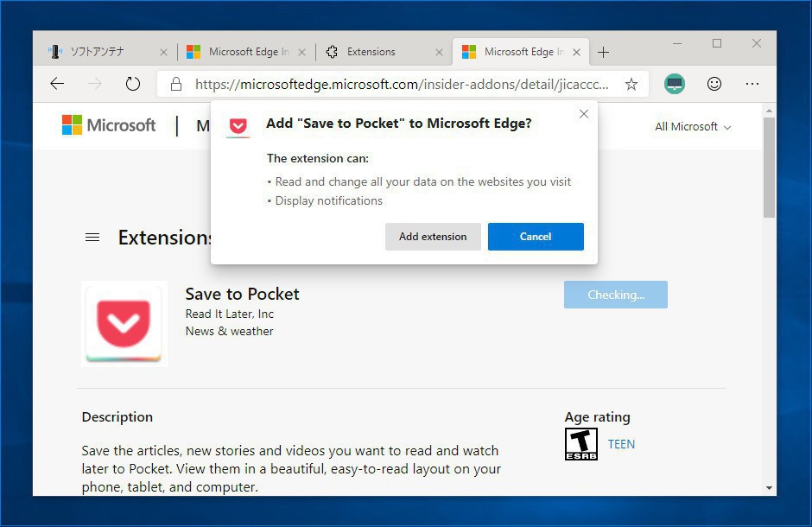Click the Checking... button
812x527 pixels.
616,295
